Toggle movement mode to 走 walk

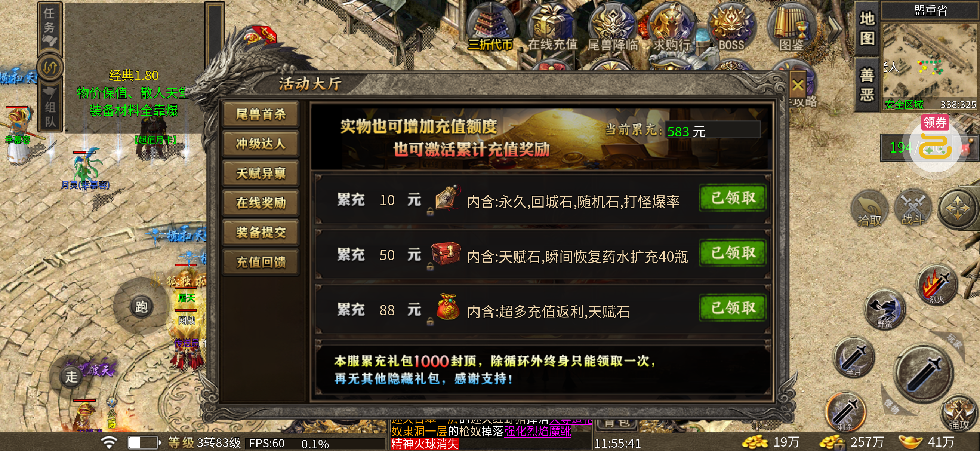(x=71, y=377)
